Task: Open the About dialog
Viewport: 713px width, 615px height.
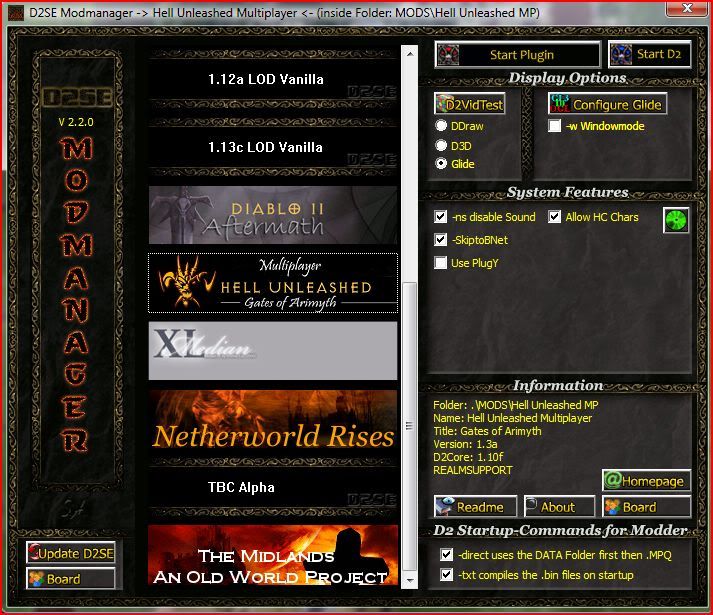Action: click(x=559, y=506)
